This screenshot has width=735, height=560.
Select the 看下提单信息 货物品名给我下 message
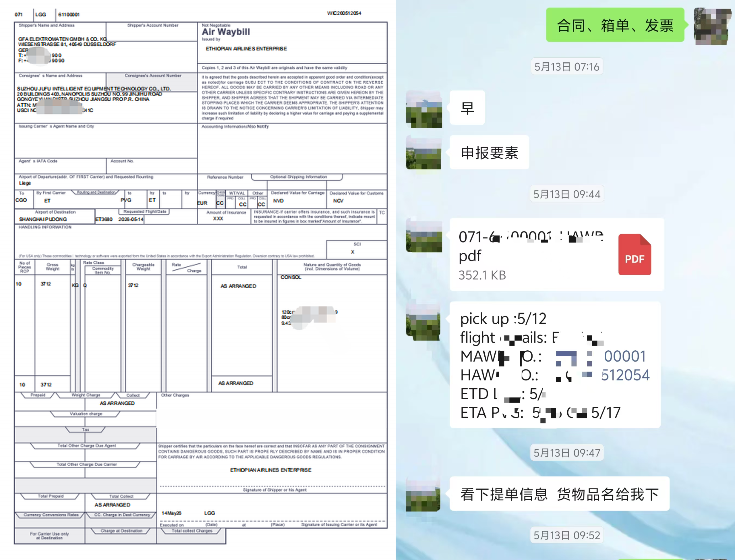[559, 494]
